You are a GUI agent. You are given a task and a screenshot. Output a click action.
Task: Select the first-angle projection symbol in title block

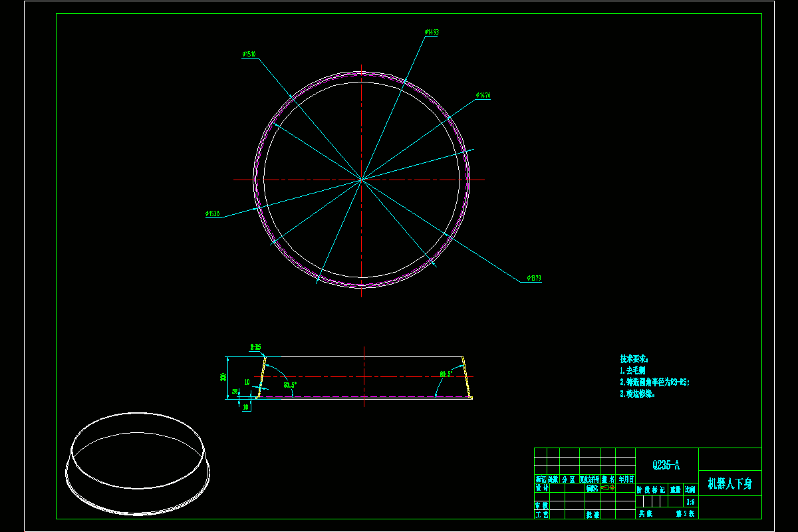608,487
